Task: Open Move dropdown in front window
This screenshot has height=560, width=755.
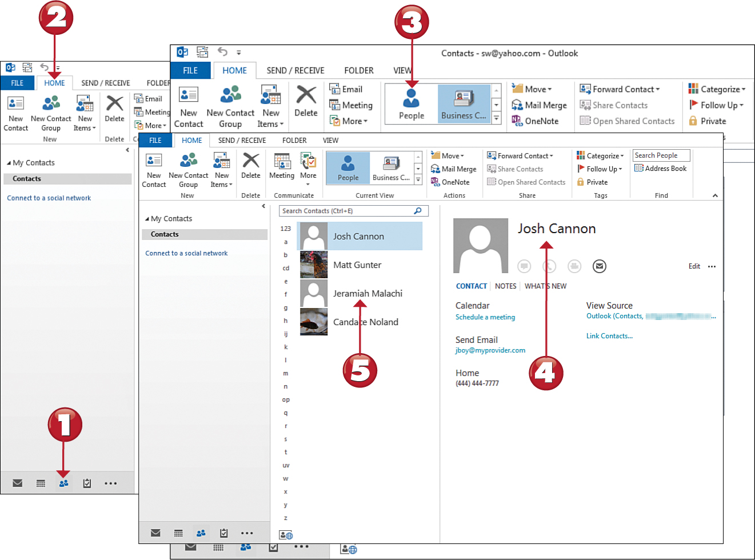Action: 448,155
